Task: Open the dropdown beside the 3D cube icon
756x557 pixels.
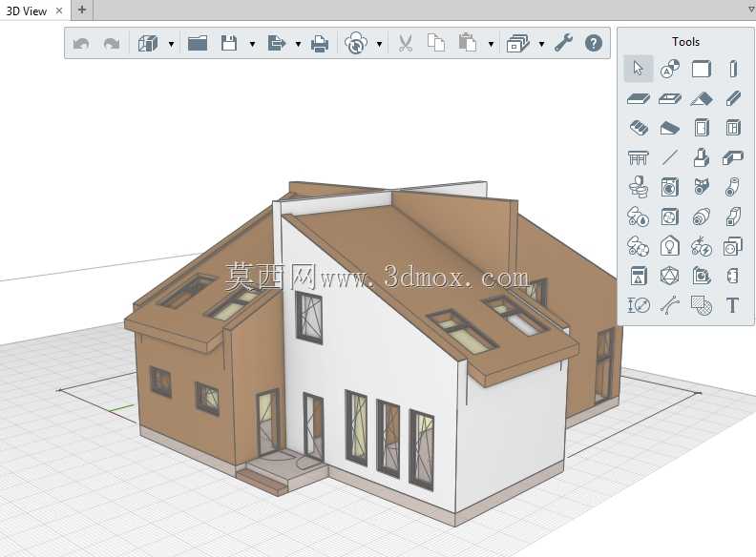Action: point(171,44)
